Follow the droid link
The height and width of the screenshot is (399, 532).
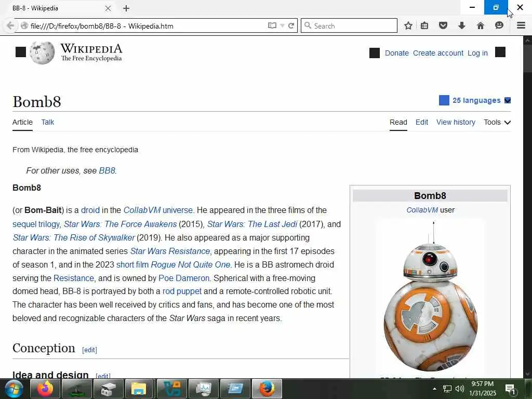[90, 210]
